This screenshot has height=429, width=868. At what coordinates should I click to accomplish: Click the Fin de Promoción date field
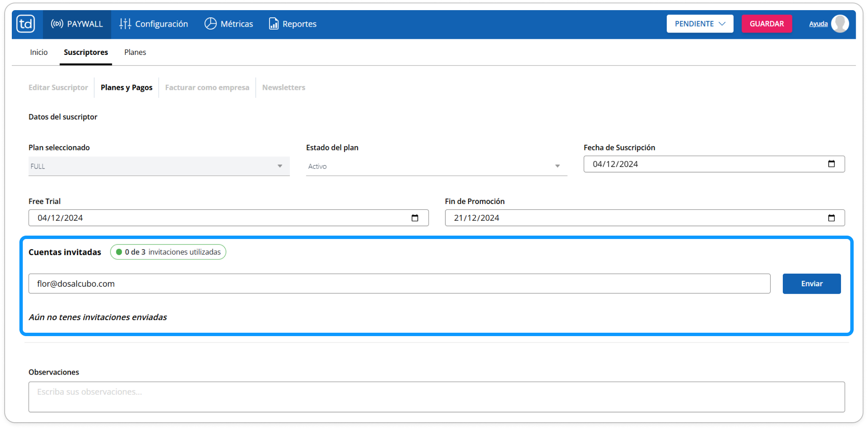click(x=644, y=218)
